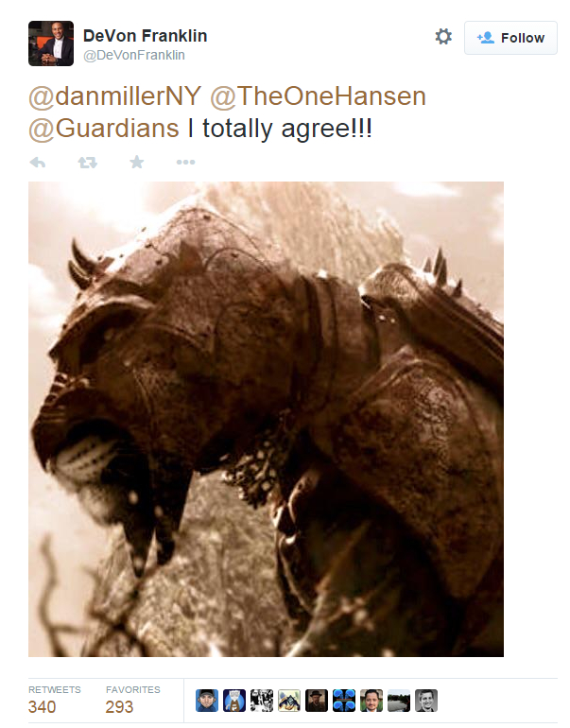
Task: Enlarge the armored creature photo
Action: click(x=266, y=419)
